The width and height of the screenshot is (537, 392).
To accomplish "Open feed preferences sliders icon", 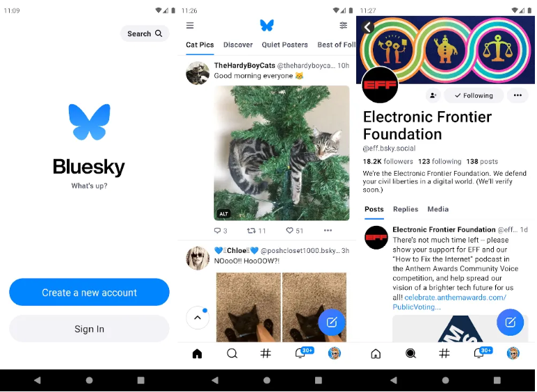I will pos(343,25).
